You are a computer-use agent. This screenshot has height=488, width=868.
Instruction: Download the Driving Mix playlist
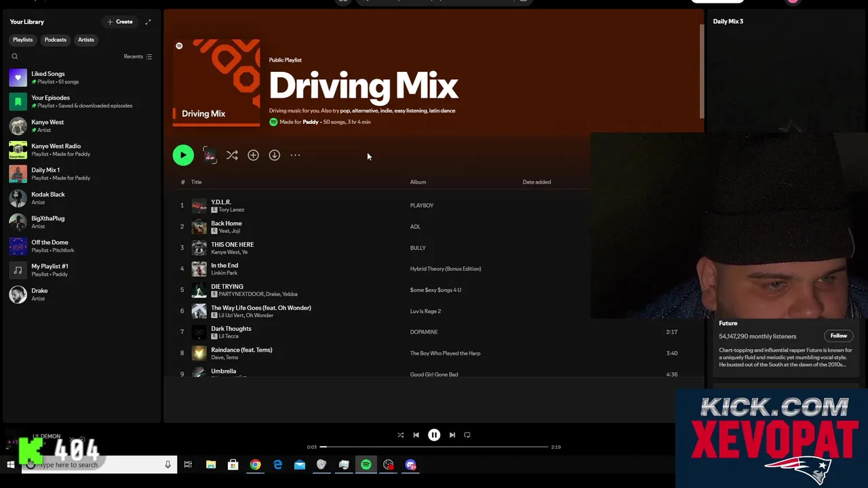(x=275, y=155)
